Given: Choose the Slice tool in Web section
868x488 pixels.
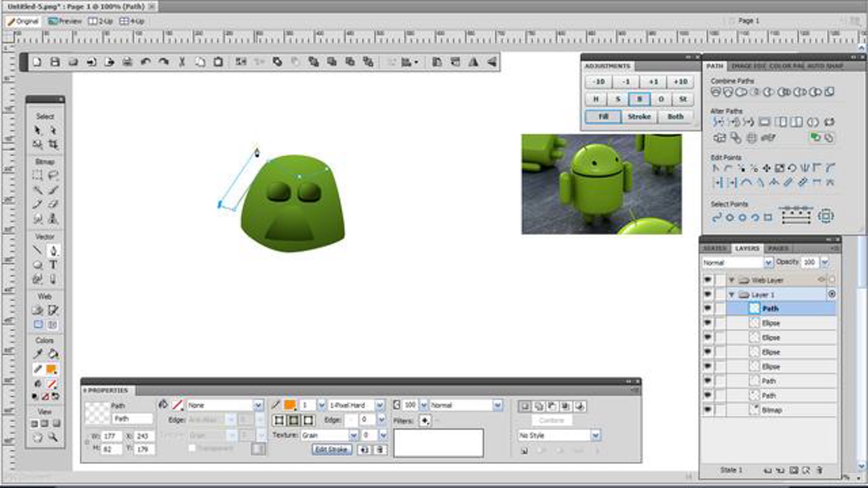Looking at the screenshot, I should (53, 310).
